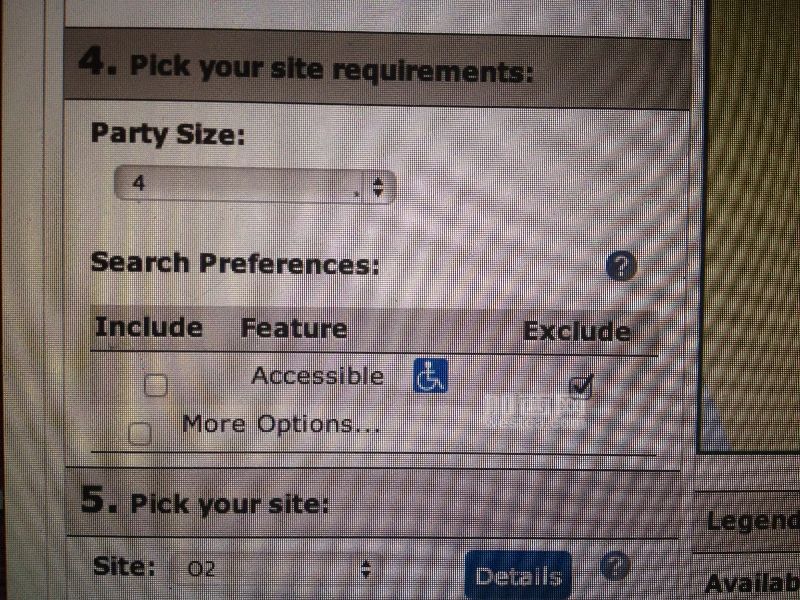Click the blue Details button
Image resolution: width=800 pixels, height=600 pixels.
pyautogui.click(x=518, y=576)
